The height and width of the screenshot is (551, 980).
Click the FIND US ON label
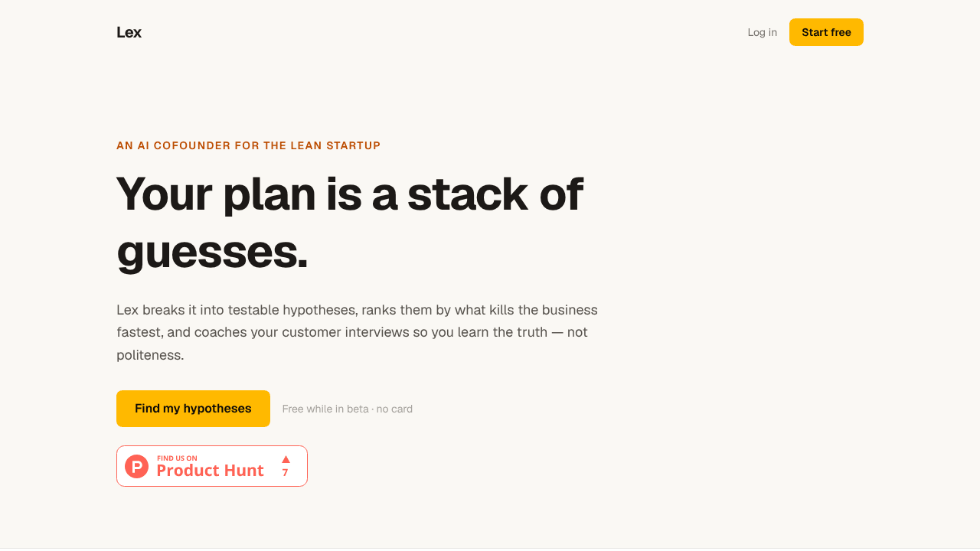177,458
